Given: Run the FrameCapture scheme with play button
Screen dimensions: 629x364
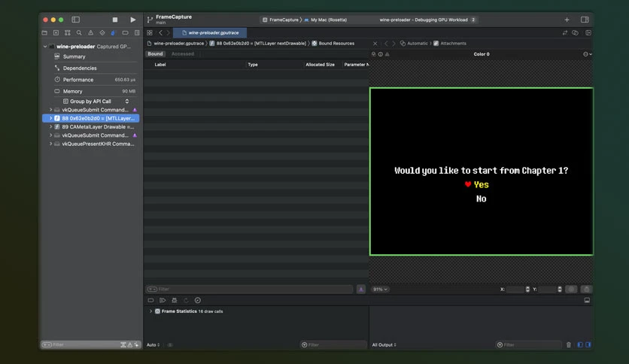Looking at the screenshot, I should point(132,20).
